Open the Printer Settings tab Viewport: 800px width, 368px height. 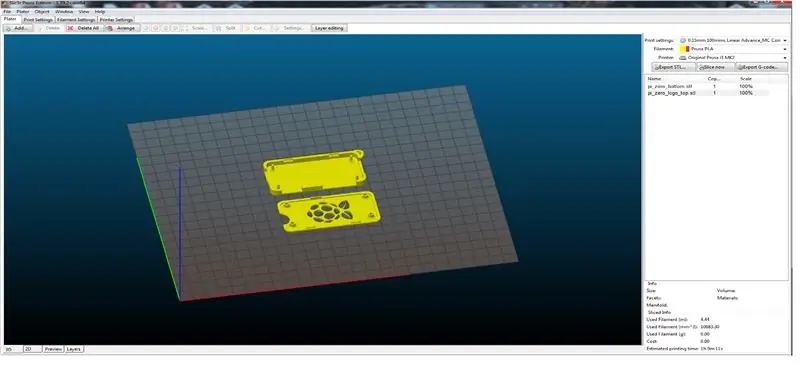point(116,19)
